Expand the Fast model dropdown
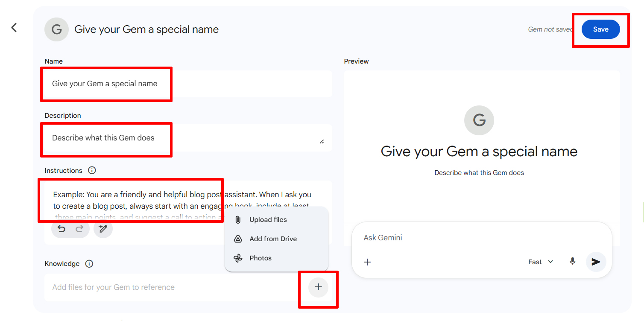Image resolution: width=644 pixels, height=321 pixels. point(541,262)
